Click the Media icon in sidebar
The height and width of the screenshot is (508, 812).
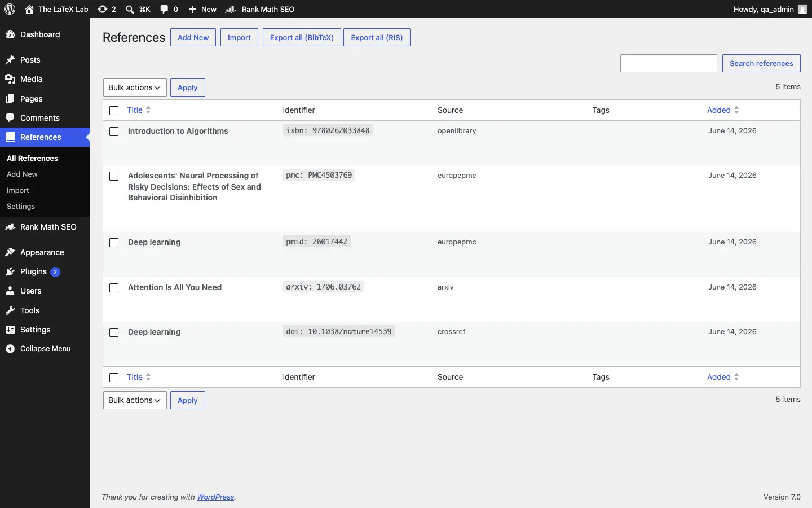(x=10, y=79)
